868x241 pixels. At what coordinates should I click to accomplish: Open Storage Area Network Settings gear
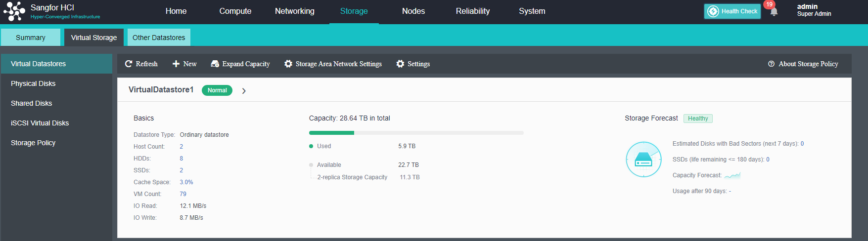[x=288, y=64]
